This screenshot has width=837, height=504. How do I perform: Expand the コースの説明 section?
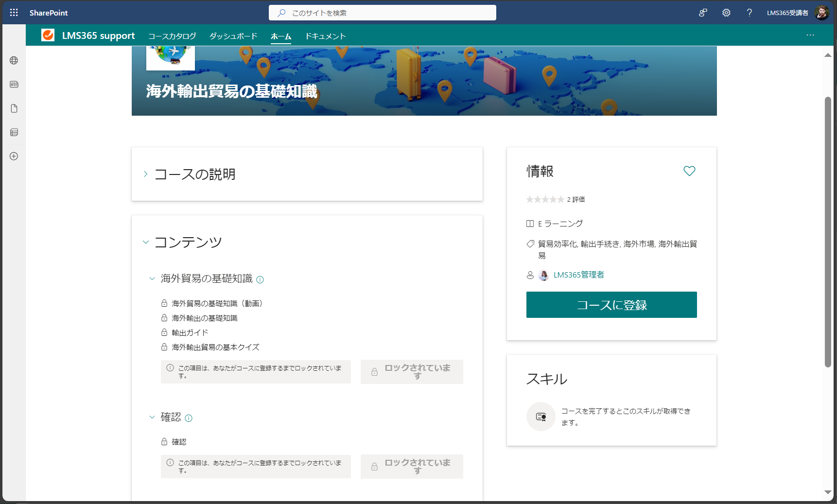click(x=145, y=174)
